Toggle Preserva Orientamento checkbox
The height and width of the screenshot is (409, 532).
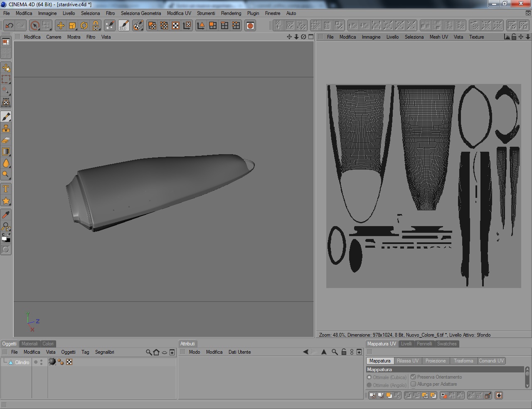[x=414, y=377]
